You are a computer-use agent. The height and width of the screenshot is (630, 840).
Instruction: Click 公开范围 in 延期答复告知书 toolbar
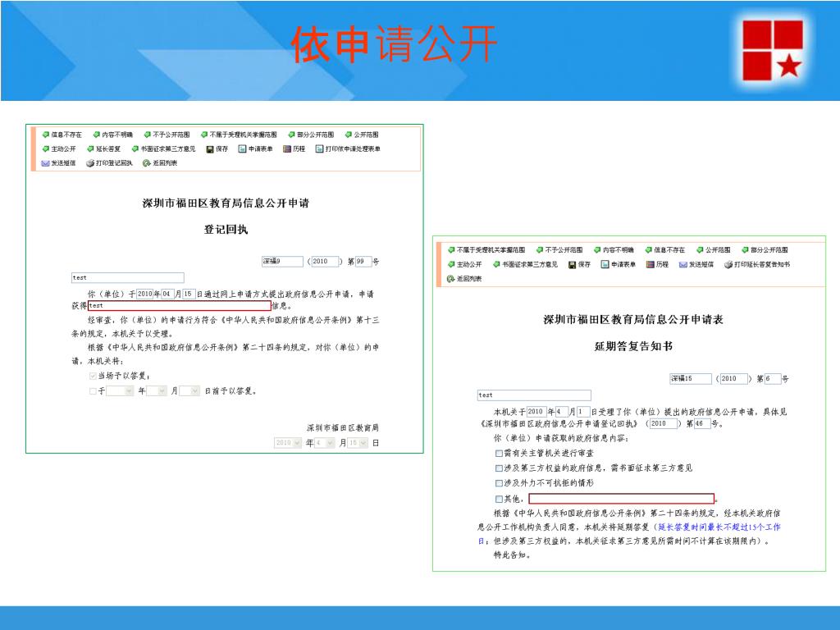point(713,249)
